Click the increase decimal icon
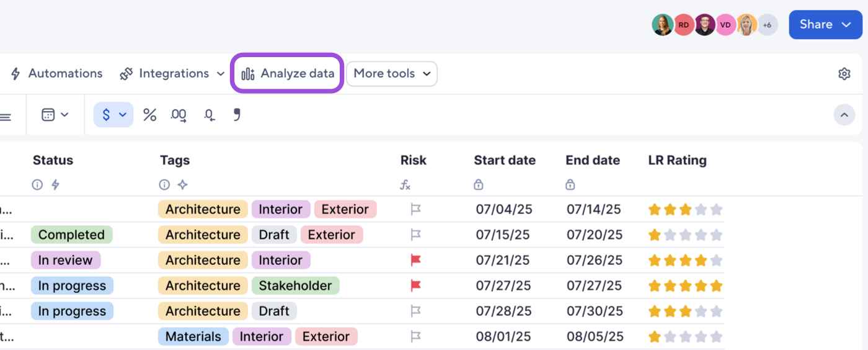This screenshot has height=350, width=868. coord(179,115)
